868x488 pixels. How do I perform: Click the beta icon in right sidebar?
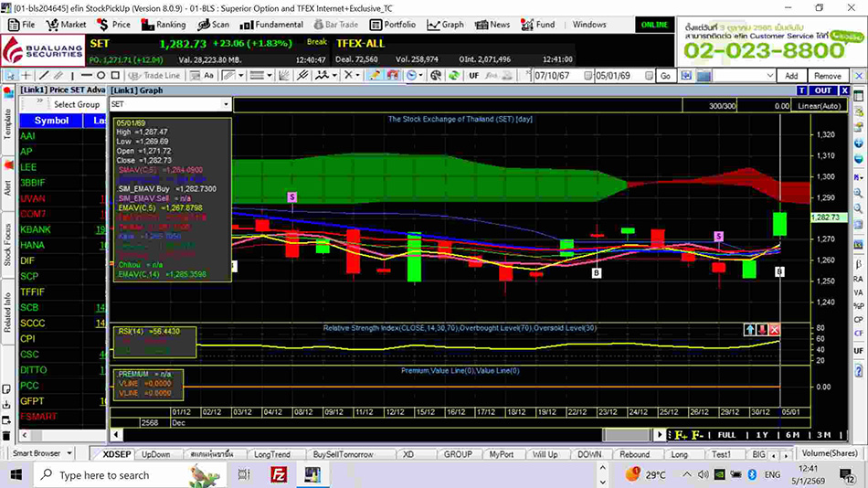[x=858, y=263]
